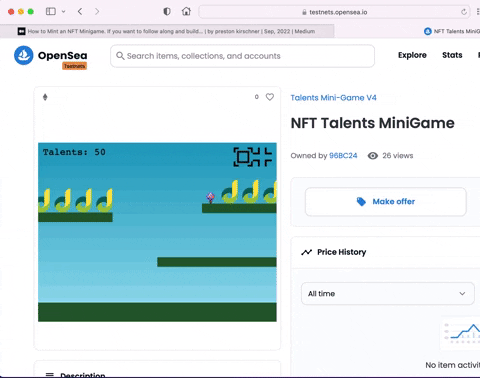Favorite the NFT with the heart icon
This screenshot has width=480, height=378.
pos(270,97)
